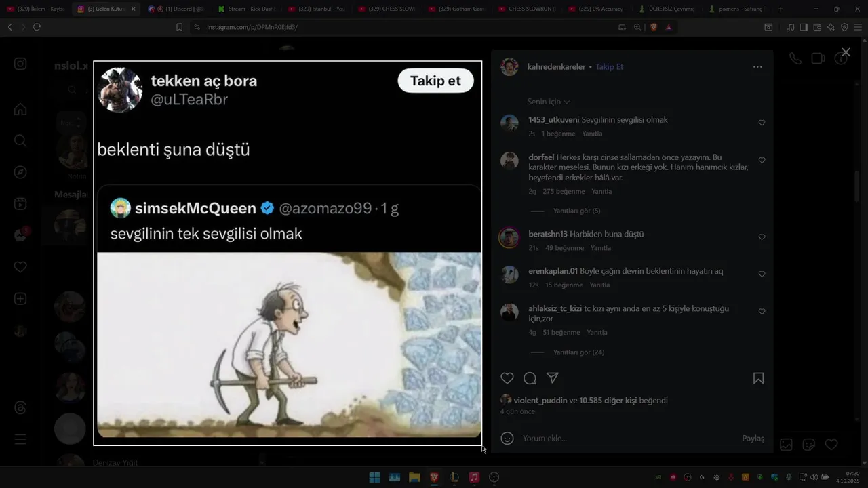The width and height of the screenshot is (868, 488).
Task: Like the comment by beratshn13
Action: [762, 237]
